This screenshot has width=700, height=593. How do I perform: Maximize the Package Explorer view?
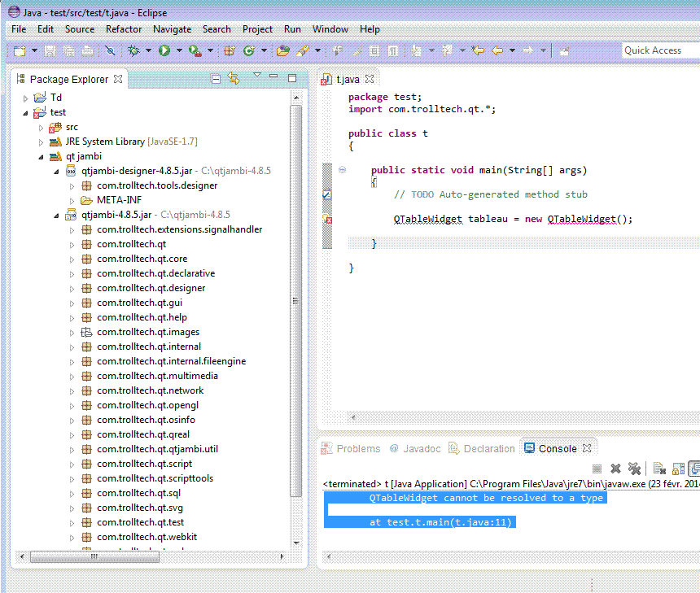292,78
